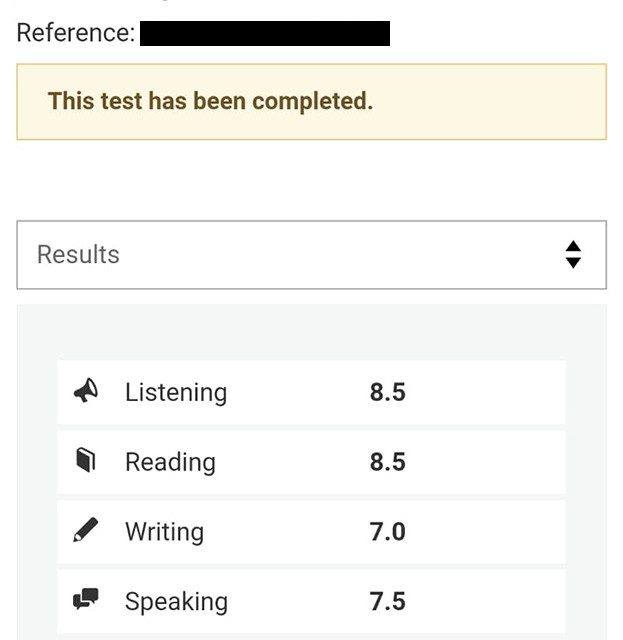This screenshot has height=640, width=623.
Task: Click the book icon beside Reading
Action: pyautogui.click(x=86, y=461)
